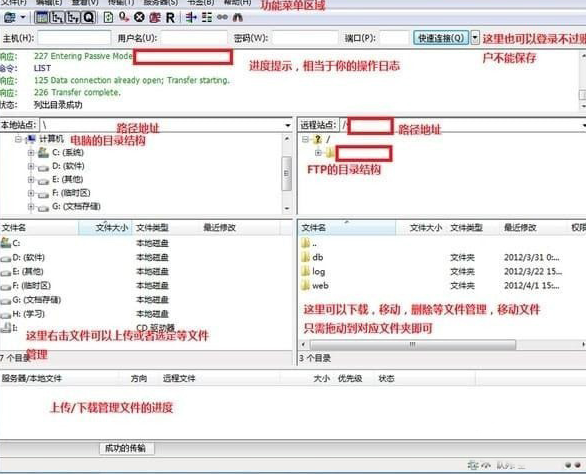Viewport: 586px width, 475px height.
Task: Sort remote list by 最近修改 column
Action: coord(534,228)
